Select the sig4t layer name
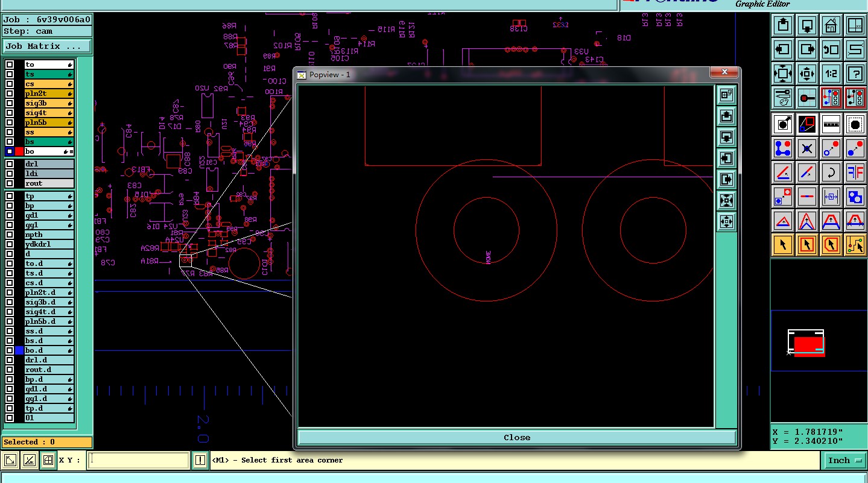 click(49, 113)
